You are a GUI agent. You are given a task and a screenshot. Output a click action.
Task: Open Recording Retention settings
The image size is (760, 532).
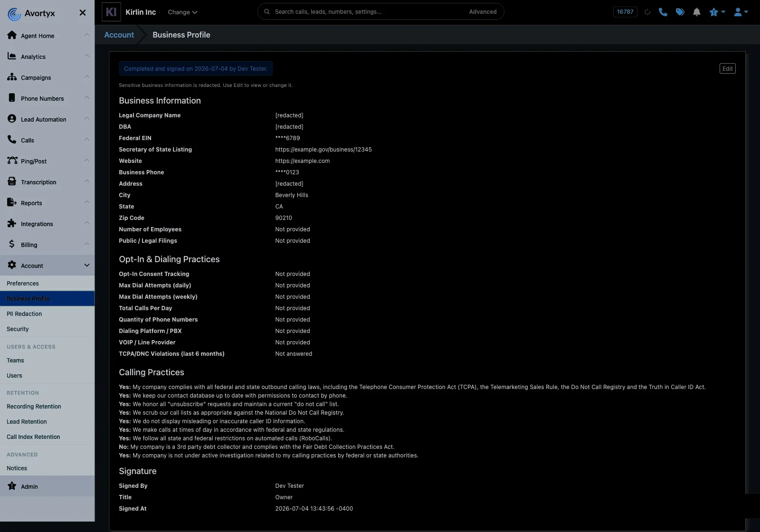point(34,407)
